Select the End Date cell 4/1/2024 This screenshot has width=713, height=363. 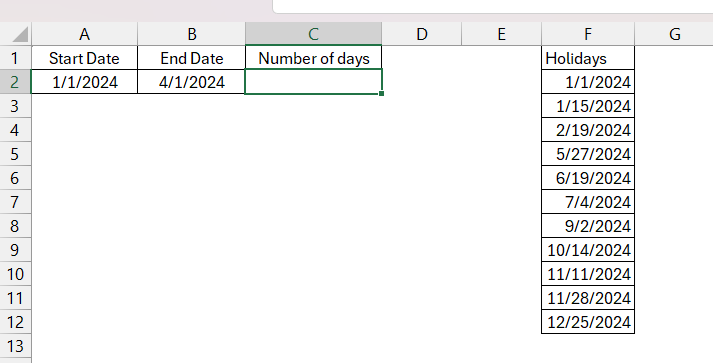point(191,82)
